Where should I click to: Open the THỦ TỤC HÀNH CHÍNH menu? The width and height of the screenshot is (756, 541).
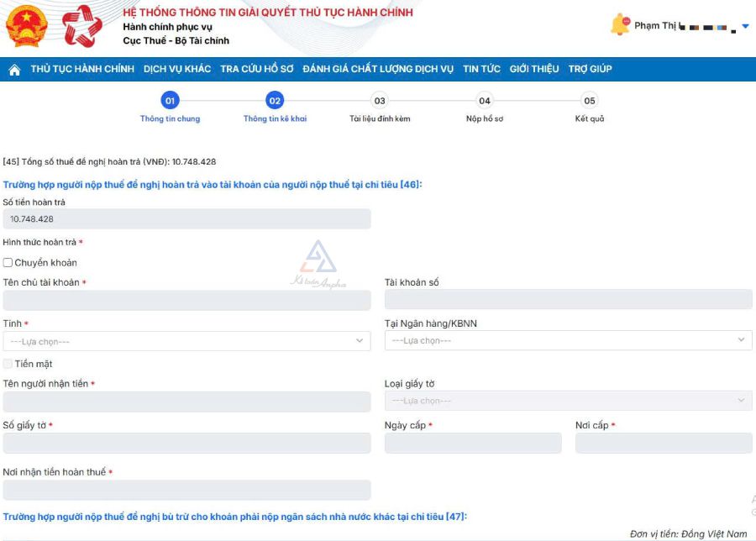[82, 70]
